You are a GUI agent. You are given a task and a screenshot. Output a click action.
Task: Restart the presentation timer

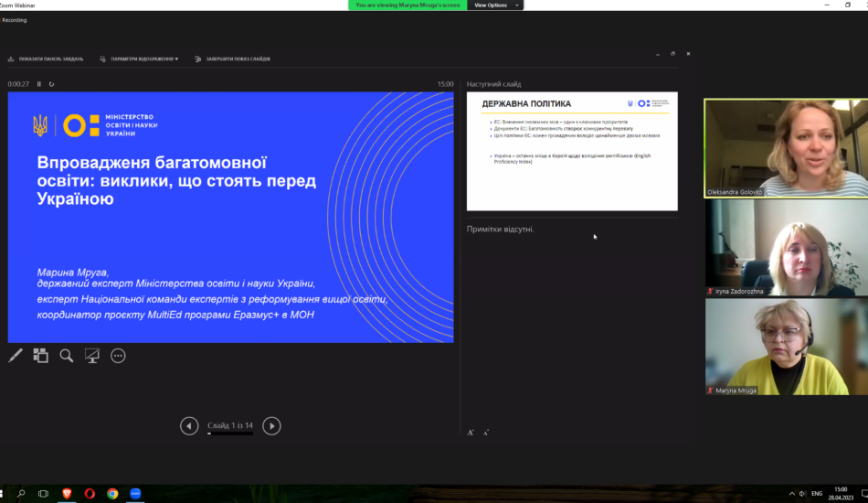pos(52,84)
